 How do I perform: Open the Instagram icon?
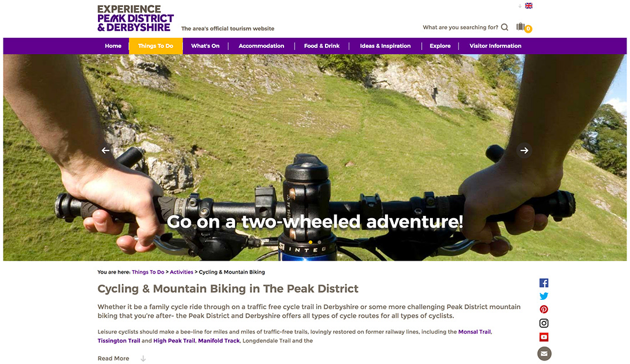click(544, 323)
